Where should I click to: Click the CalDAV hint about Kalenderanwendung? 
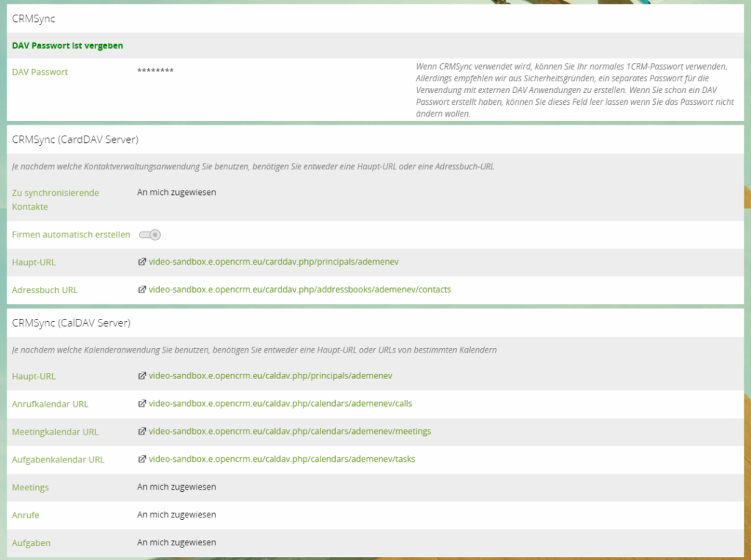tap(254, 350)
